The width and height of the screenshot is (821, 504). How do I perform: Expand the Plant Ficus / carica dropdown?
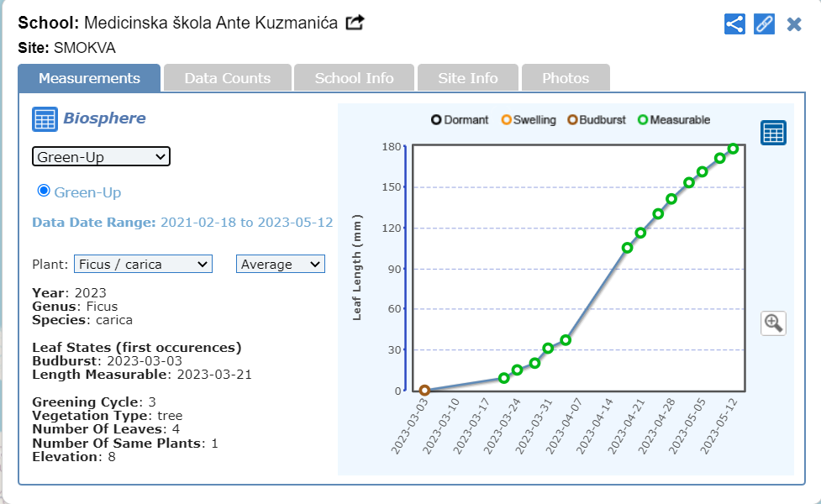pyautogui.click(x=143, y=265)
